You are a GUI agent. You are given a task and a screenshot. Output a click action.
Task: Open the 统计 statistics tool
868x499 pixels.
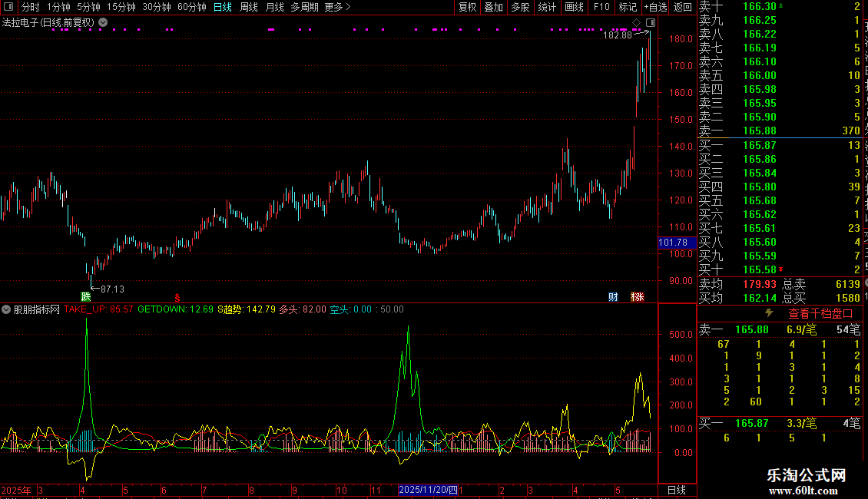(547, 7)
